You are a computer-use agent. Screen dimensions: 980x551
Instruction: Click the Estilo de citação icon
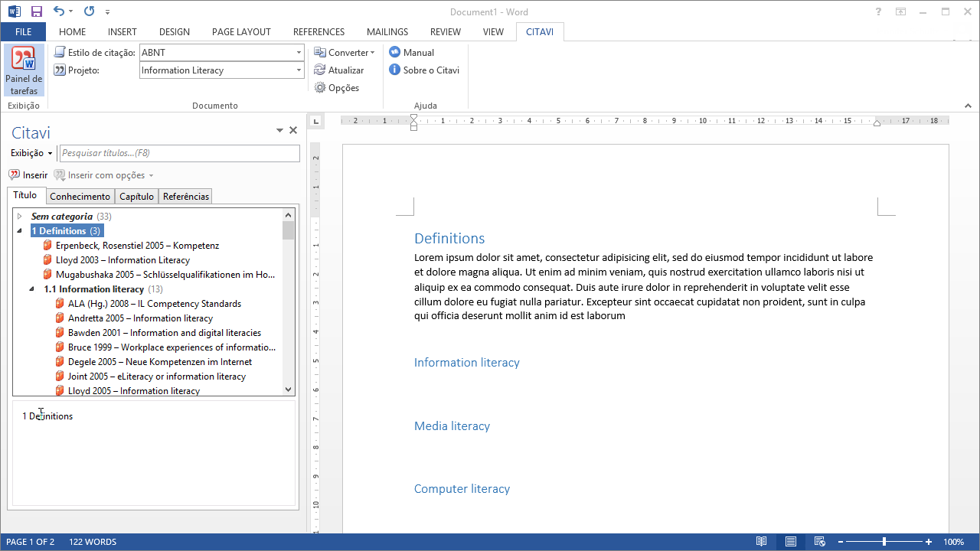click(x=60, y=53)
